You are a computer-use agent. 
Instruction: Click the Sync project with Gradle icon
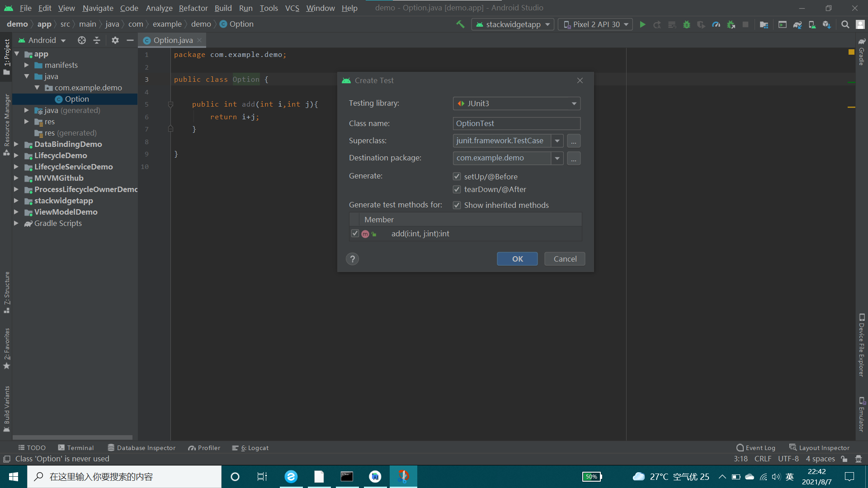[x=797, y=24]
